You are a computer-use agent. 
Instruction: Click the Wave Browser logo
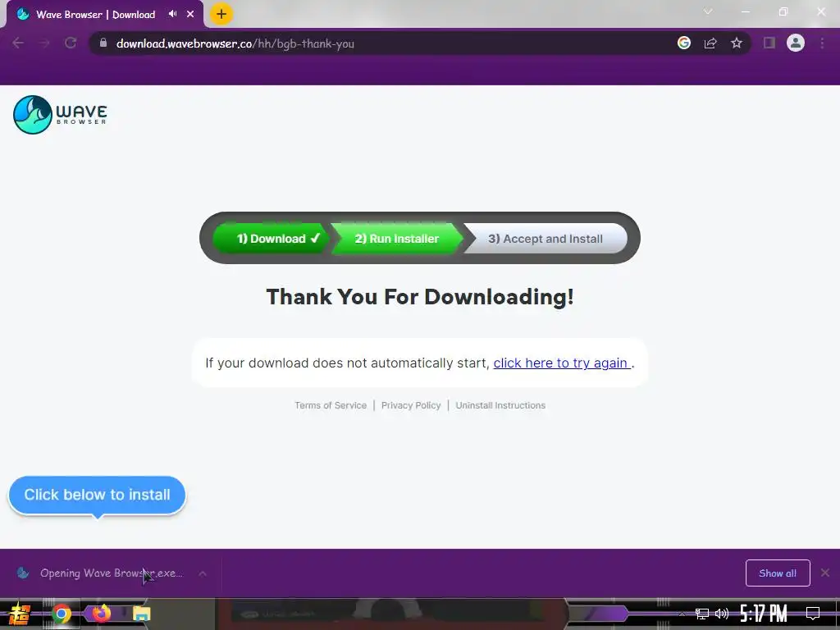60,114
